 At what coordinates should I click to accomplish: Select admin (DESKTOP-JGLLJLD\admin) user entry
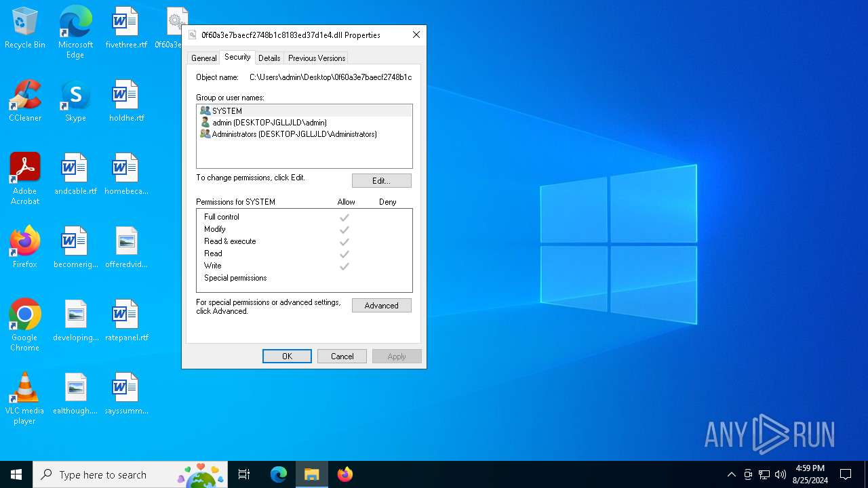coord(304,123)
